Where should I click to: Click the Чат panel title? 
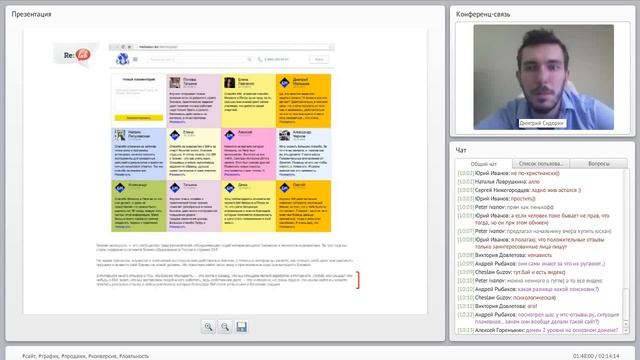(461, 150)
